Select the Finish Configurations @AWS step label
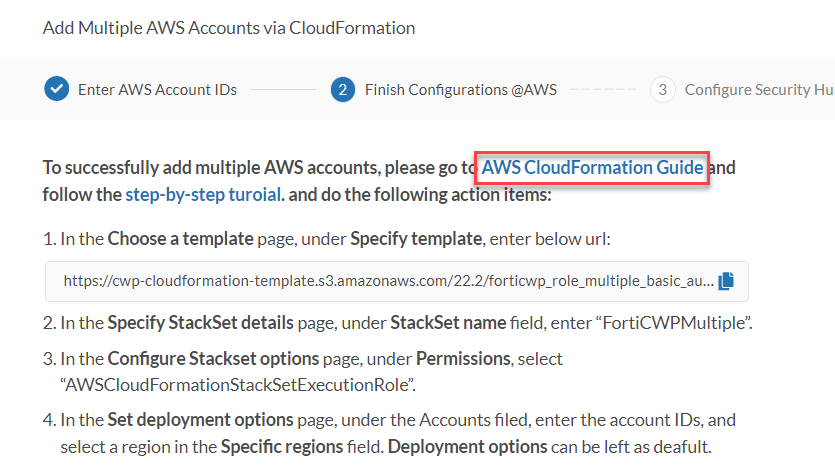Viewport: 835px width, 467px height. [460, 90]
